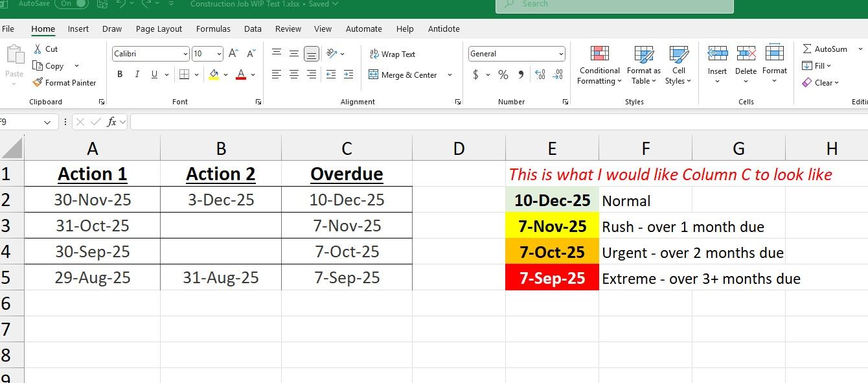
Task: Switch to the Formulas ribbon tab
Action: pos(213,29)
